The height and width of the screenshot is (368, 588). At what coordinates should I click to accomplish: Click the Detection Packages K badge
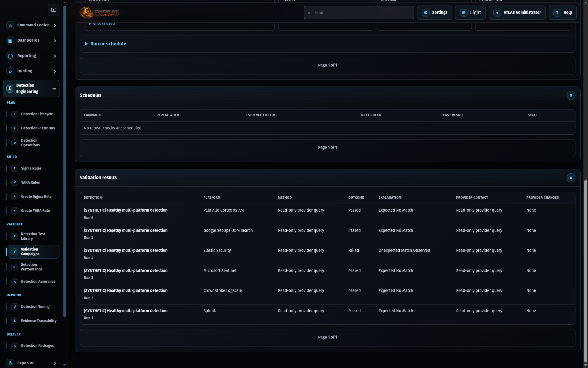[15, 346]
